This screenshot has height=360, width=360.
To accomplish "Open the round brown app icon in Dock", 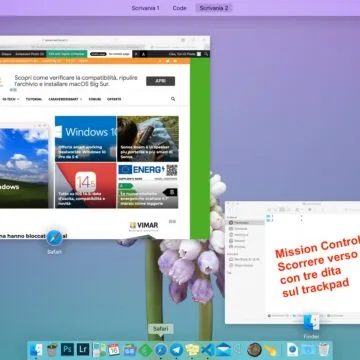I will click(x=254, y=349).
